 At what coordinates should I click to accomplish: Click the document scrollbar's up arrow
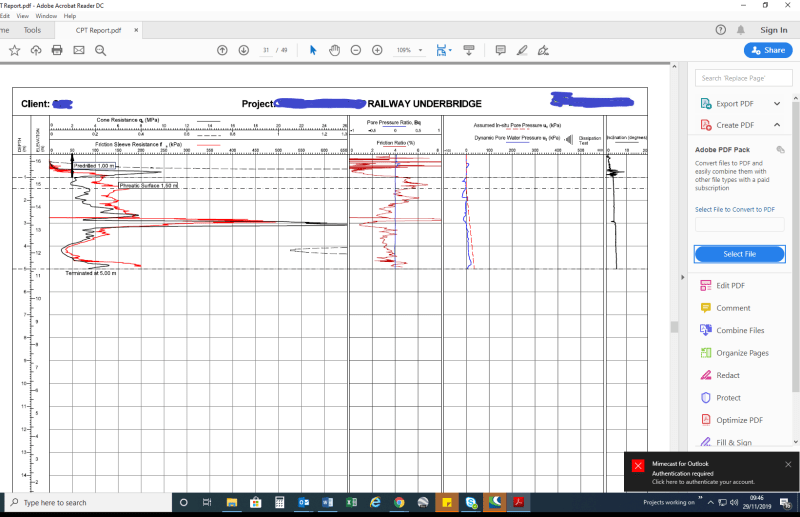pyautogui.click(x=674, y=67)
